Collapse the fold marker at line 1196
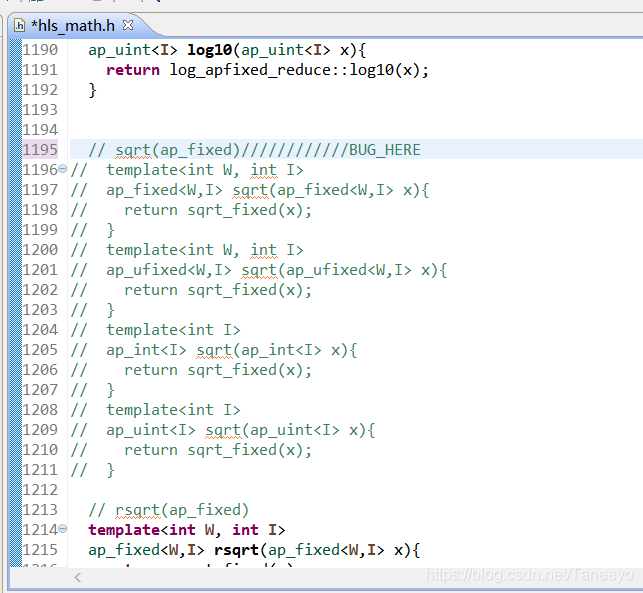 pos(62,168)
